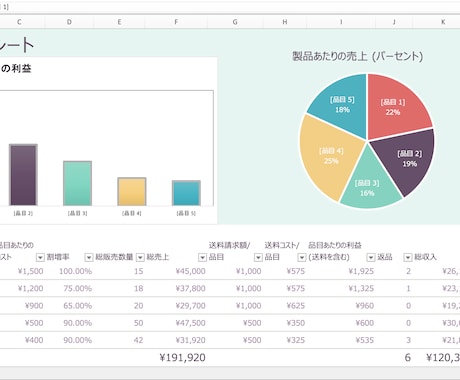Select the cell containing ¥47,500
Image resolution: width=460 pixels, height=380 pixels.
176,323
